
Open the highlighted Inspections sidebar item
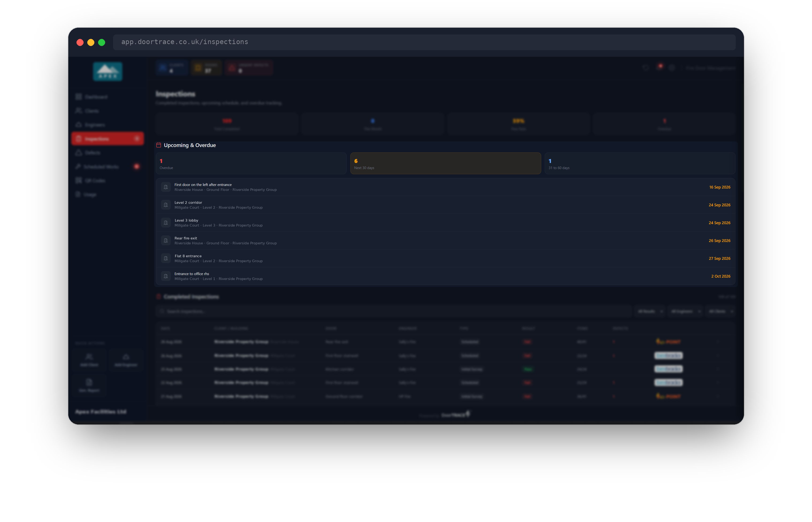tap(107, 139)
